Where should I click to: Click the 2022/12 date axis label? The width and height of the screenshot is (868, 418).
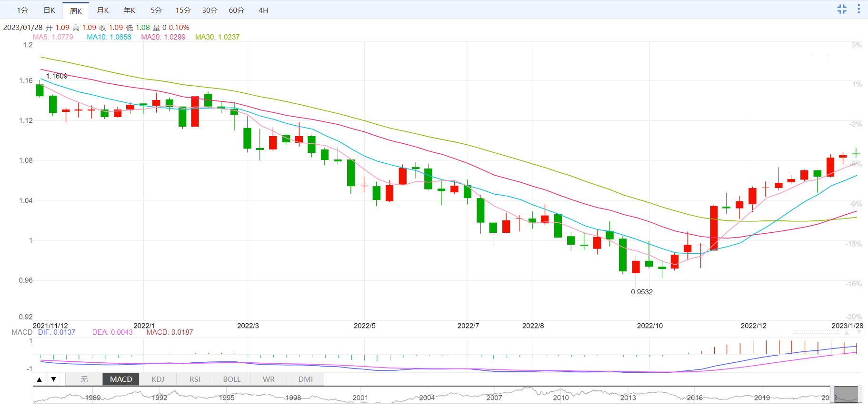click(x=754, y=326)
